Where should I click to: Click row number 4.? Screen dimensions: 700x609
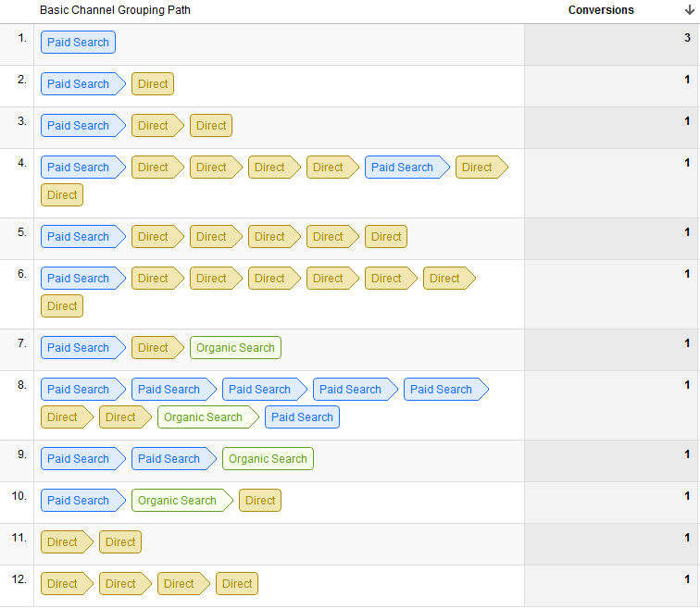pyautogui.click(x=22, y=163)
